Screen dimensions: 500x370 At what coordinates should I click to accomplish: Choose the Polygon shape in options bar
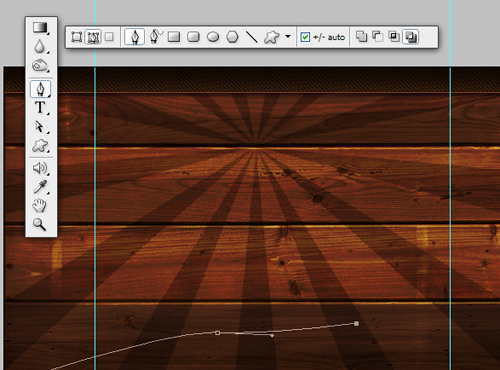[232, 37]
